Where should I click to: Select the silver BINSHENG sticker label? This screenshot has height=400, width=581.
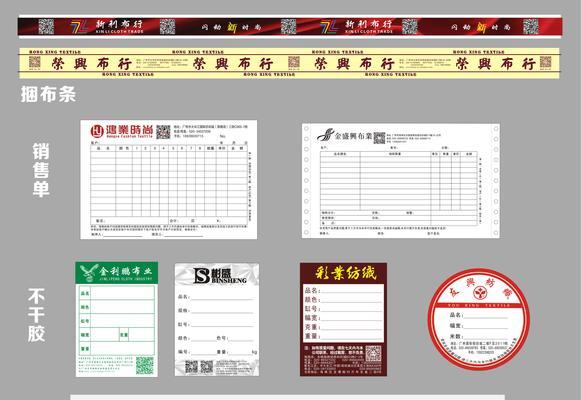coord(217,319)
